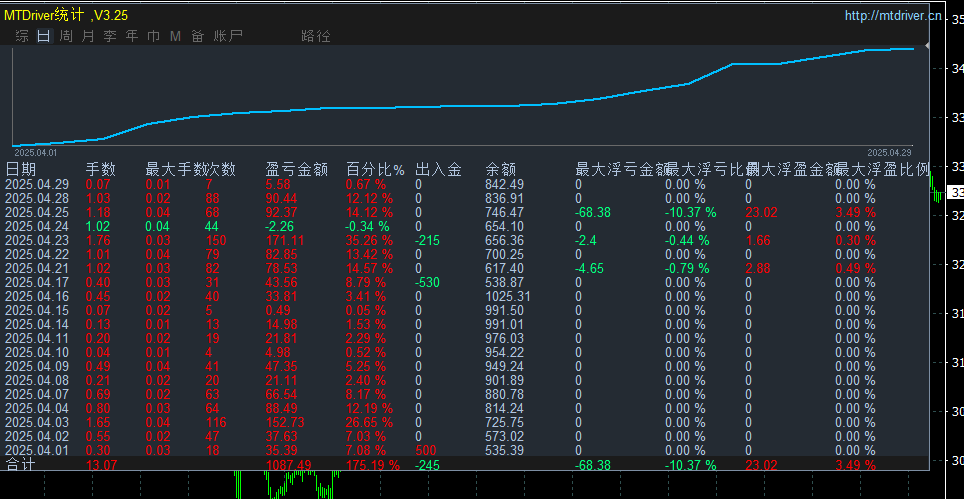Click the 最大浮盈比例 column header

pos(883,169)
